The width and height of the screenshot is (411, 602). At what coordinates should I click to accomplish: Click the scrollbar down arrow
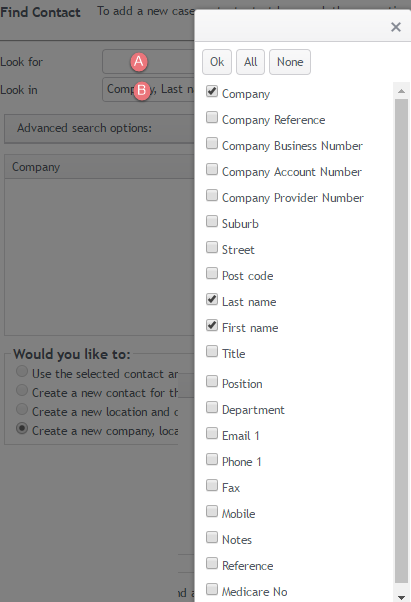tap(401, 597)
